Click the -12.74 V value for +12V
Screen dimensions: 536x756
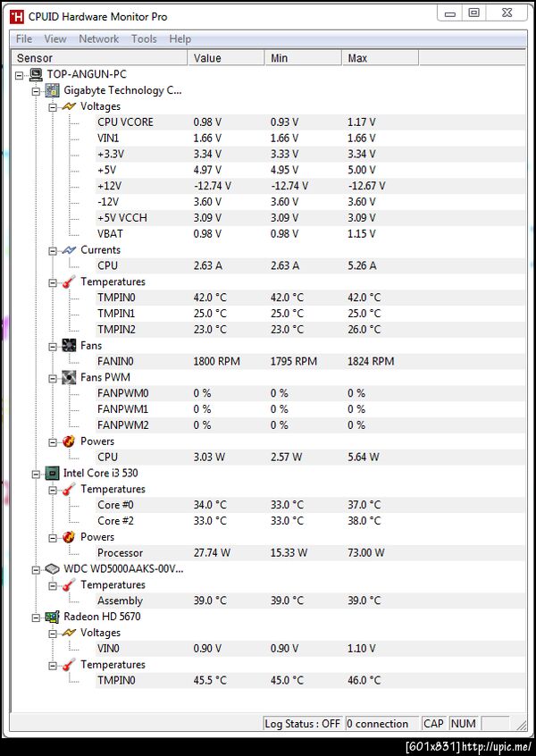(x=212, y=186)
